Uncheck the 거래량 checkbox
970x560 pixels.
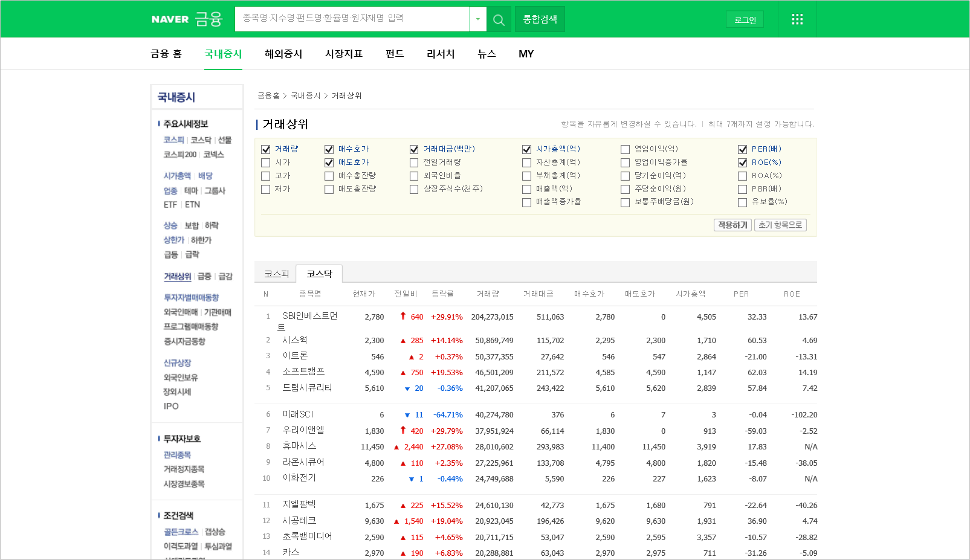tap(265, 149)
